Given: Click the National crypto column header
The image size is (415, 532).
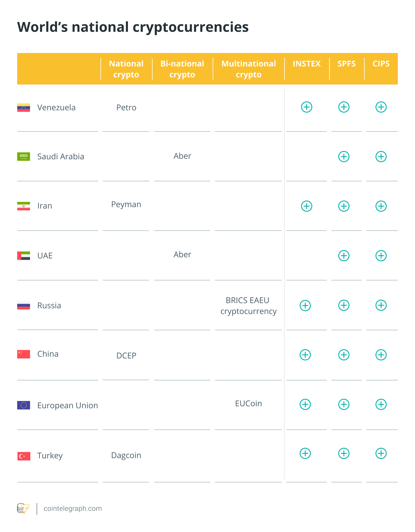Looking at the screenshot, I should (x=126, y=69).
